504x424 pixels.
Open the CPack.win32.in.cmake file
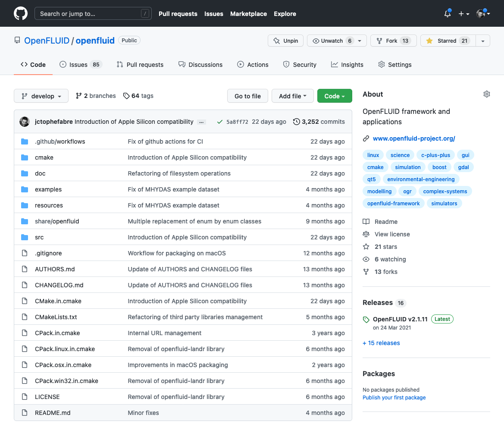[66, 381]
